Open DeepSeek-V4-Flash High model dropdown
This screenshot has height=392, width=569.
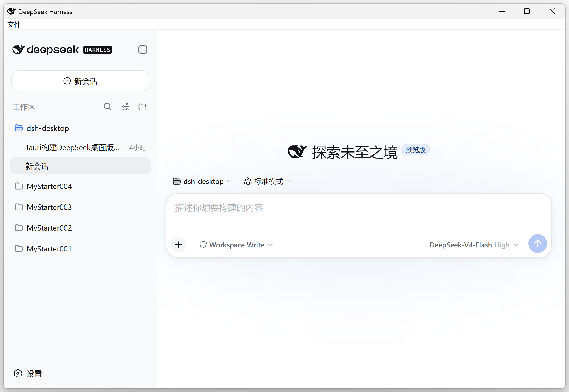474,245
